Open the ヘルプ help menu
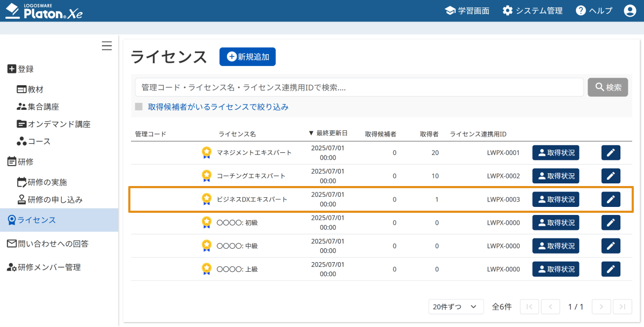644x327 pixels. click(594, 11)
